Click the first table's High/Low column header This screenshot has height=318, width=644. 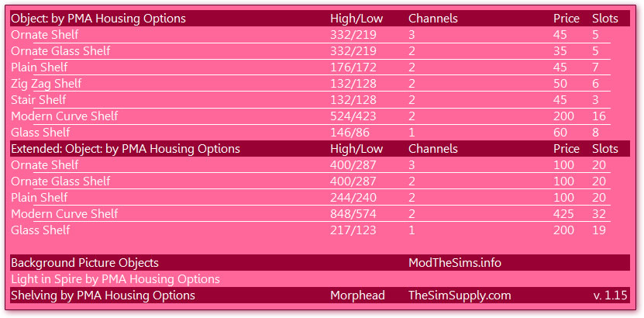(x=356, y=19)
